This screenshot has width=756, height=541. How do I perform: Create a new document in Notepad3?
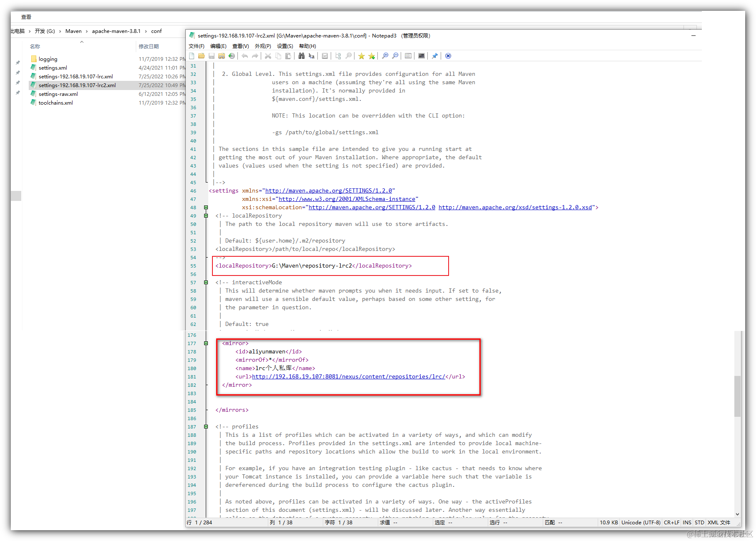[192, 56]
